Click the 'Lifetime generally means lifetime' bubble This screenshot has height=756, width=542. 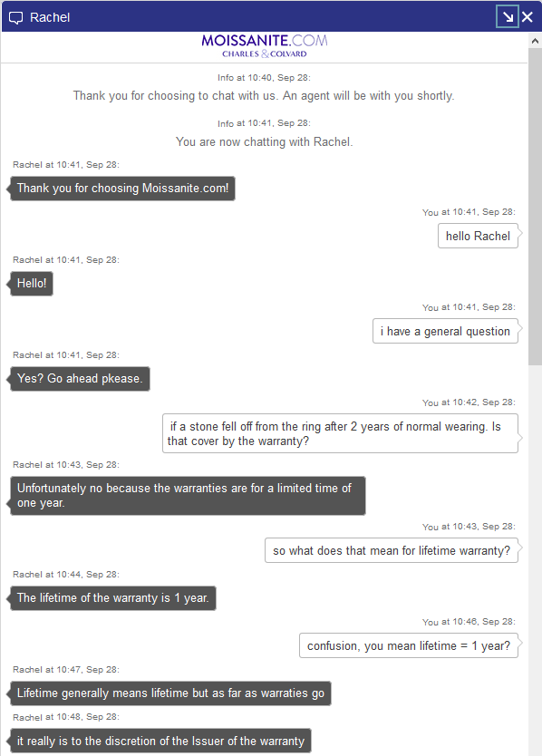170,693
